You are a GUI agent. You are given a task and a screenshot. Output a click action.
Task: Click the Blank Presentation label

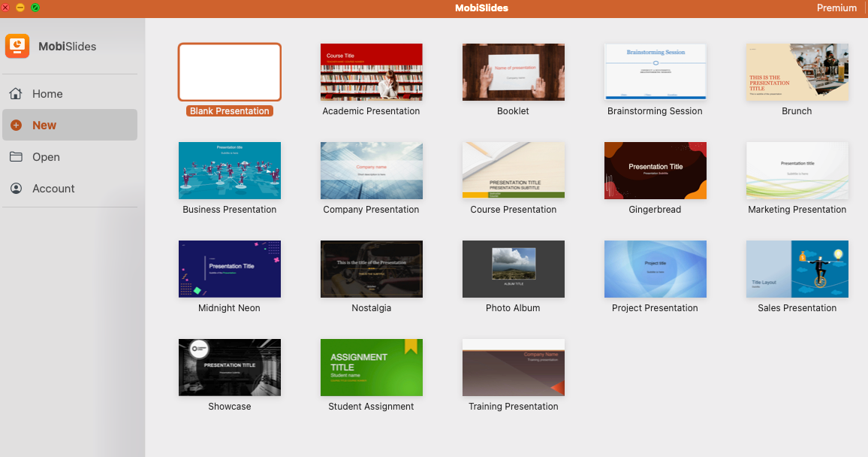point(229,111)
